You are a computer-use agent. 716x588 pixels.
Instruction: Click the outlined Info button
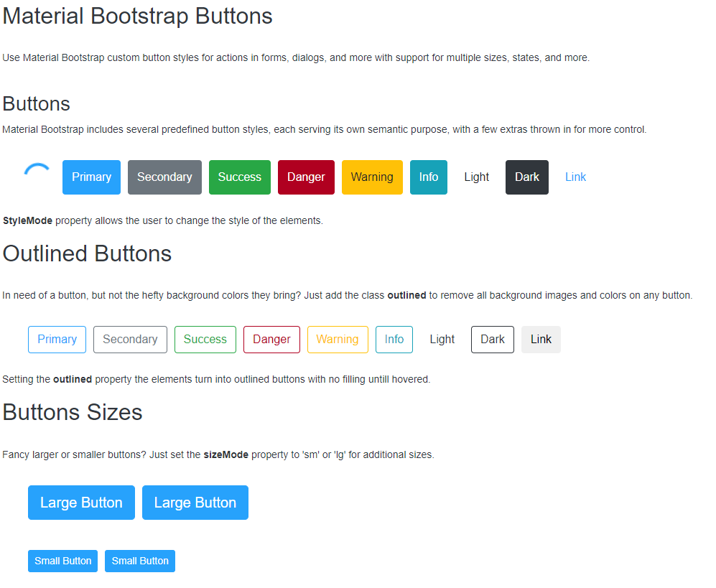click(394, 340)
